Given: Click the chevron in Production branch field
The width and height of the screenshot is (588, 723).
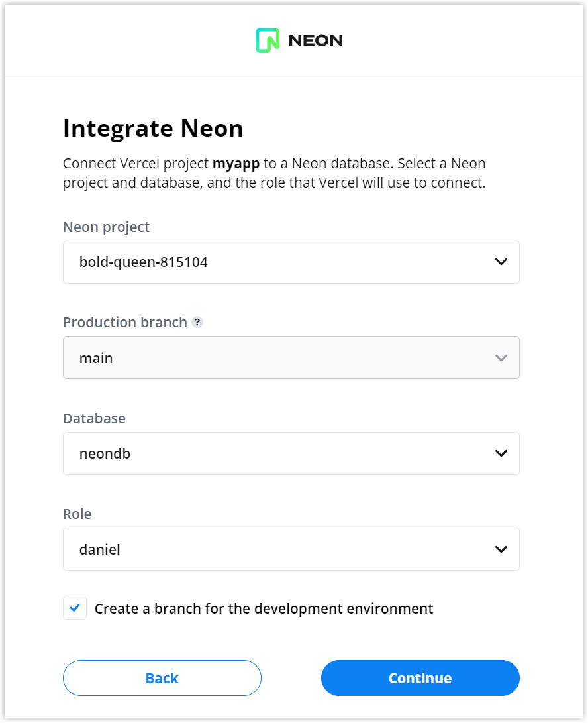Looking at the screenshot, I should (x=501, y=358).
